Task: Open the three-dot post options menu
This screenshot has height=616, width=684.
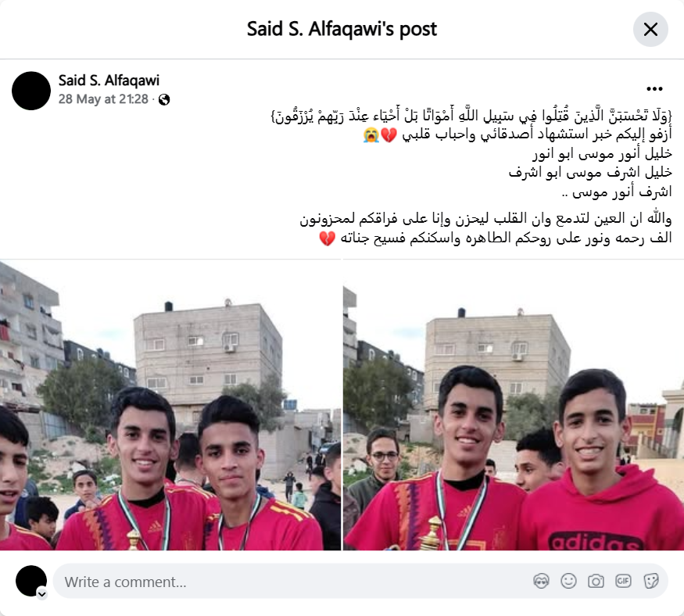Action: 654,89
